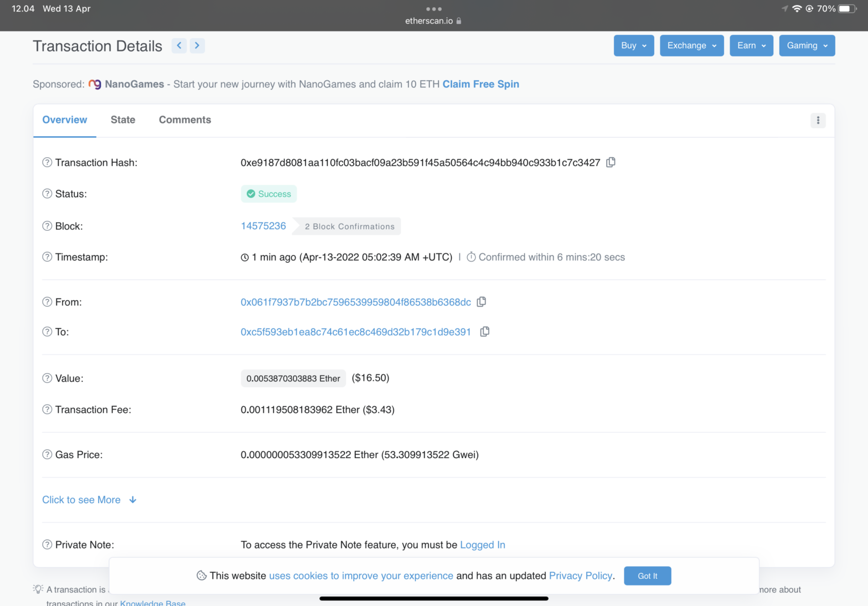Go to next transaction arrow

[197, 45]
